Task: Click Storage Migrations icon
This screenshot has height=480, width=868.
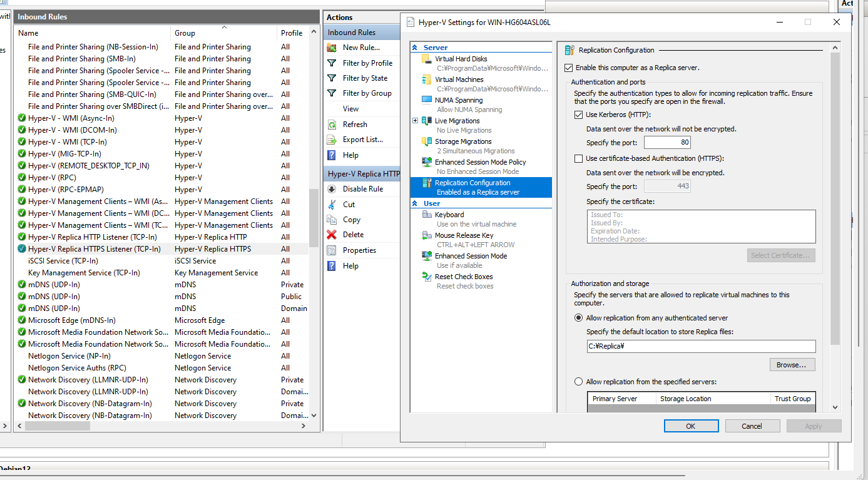Action: point(427,141)
